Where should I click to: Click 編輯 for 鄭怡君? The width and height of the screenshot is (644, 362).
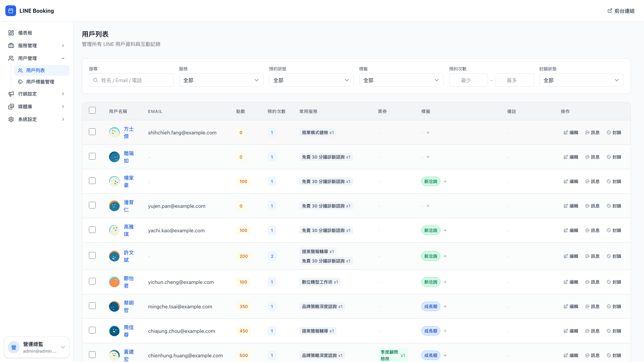[x=571, y=282]
